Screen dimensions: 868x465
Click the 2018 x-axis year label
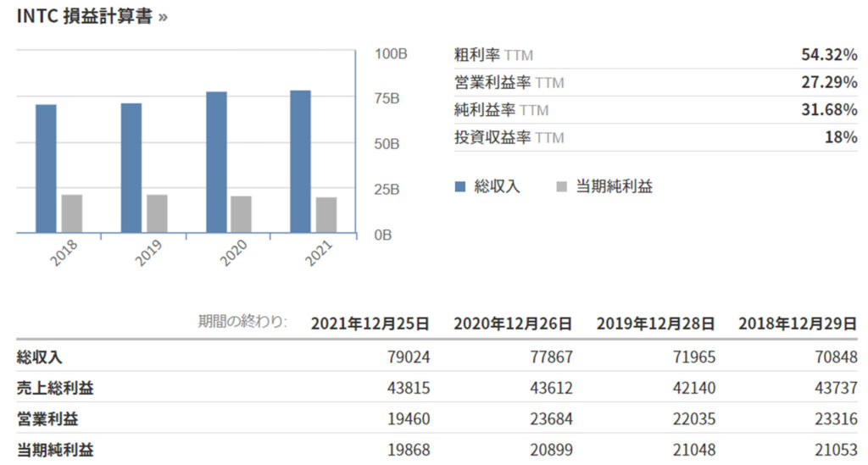pyautogui.click(x=64, y=253)
